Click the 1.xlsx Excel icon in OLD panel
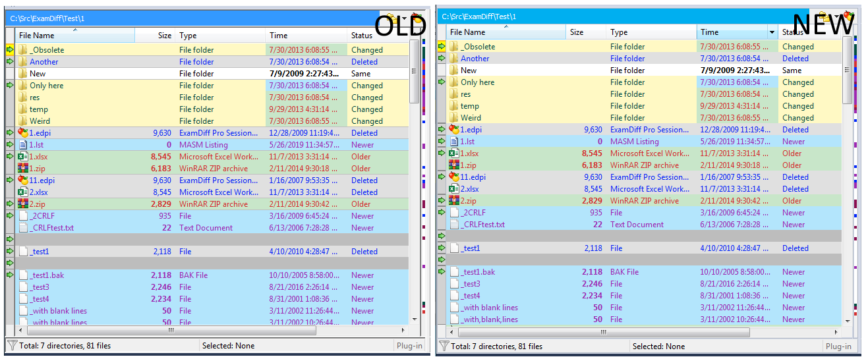Image resolution: width=868 pixels, height=359 pixels. pos(23,157)
